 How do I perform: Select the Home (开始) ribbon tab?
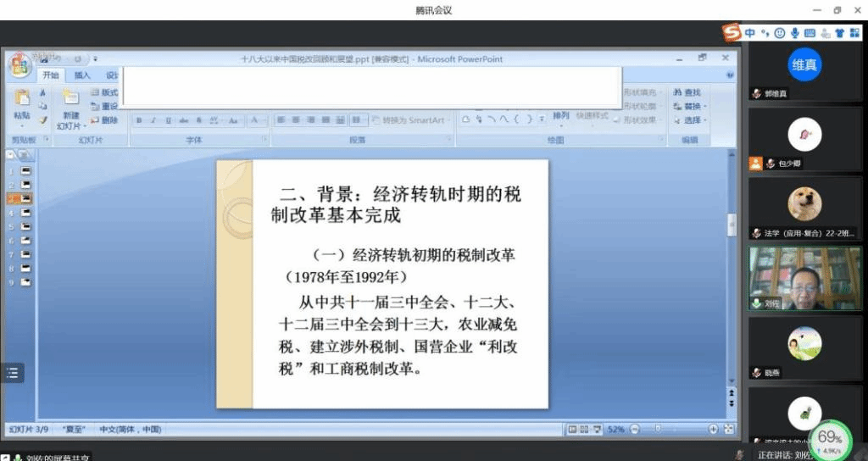click(x=51, y=75)
